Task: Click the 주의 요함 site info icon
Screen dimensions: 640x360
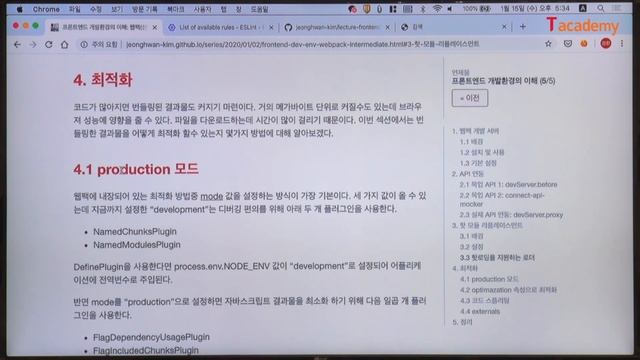Action: (84, 44)
